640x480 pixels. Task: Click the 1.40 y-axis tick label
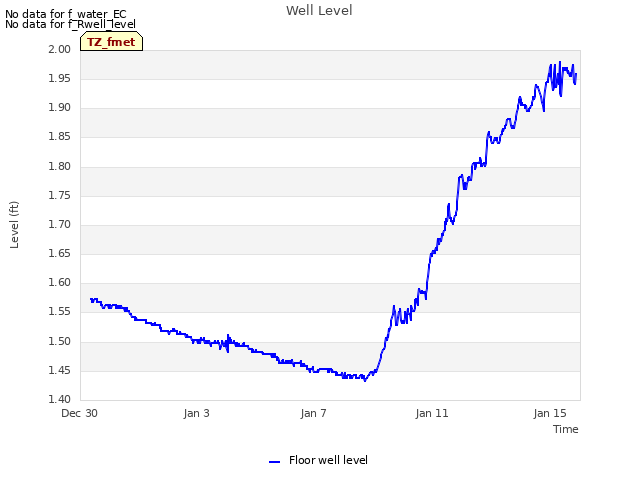point(60,399)
